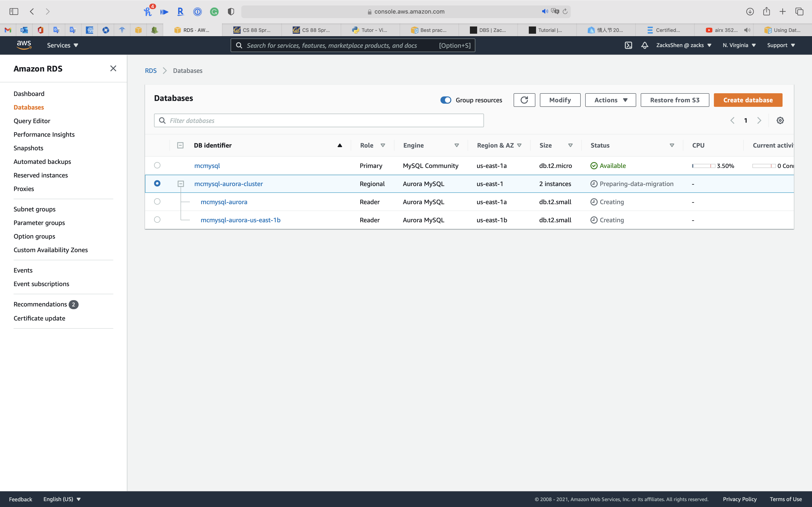
Task: Select mcmysql-aurora-us-east-1b radio button
Action: pyautogui.click(x=157, y=220)
